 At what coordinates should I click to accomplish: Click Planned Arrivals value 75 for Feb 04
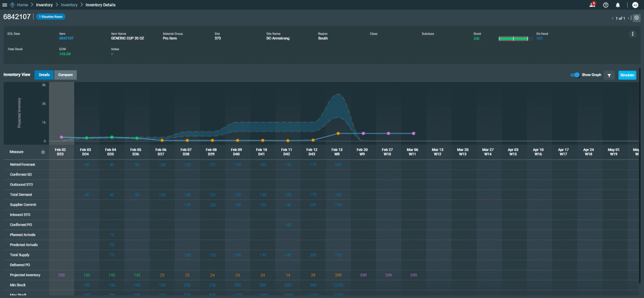(112, 235)
